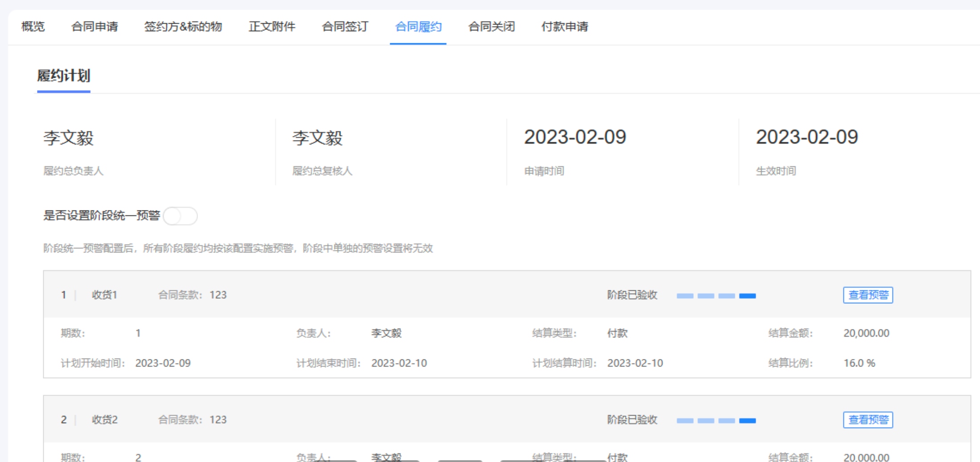The height and width of the screenshot is (462, 980).
Task: Click 查看预警 button for 收货2
Action: 868,420
